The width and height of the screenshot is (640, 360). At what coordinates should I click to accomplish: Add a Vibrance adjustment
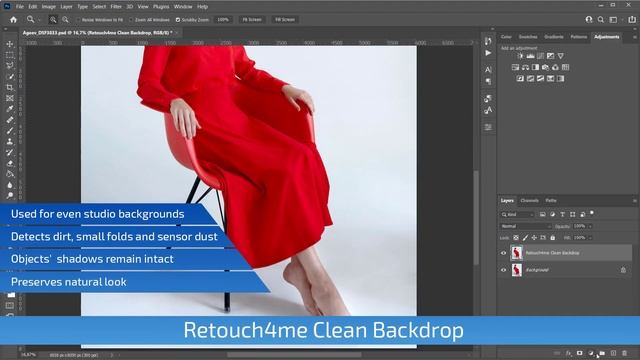(x=561, y=56)
